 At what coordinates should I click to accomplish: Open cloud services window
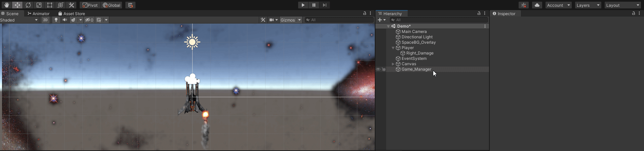tap(537, 5)
